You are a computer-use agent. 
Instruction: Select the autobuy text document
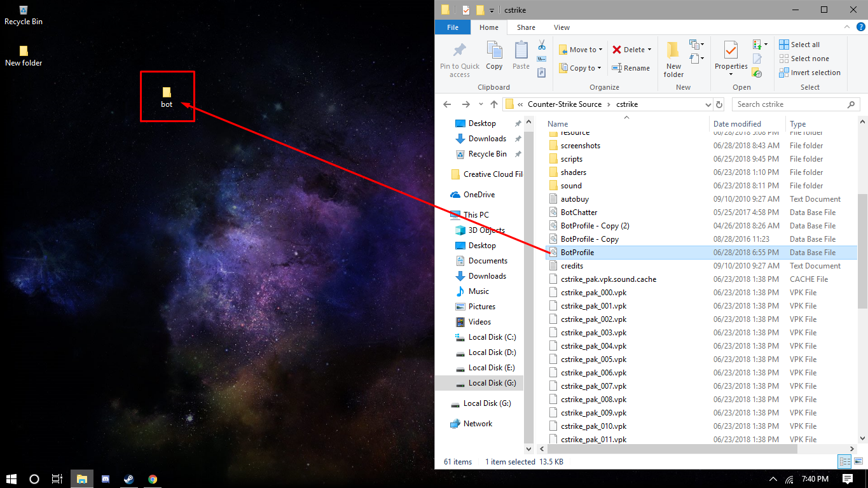(575, 199)
